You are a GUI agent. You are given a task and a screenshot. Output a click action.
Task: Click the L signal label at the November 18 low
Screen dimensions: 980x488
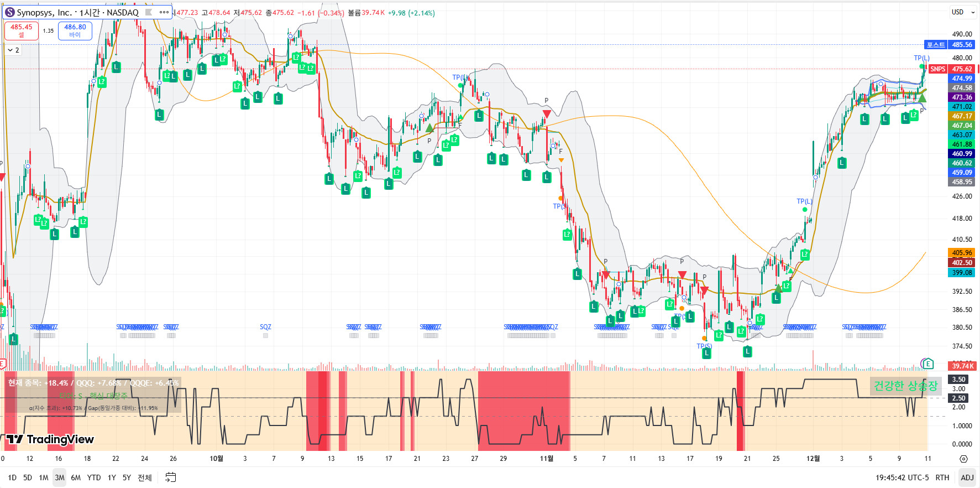coord(706,352)
